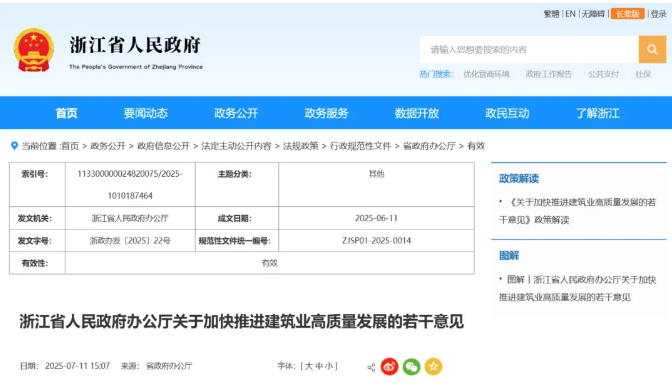The image size is (672, 391).
Task: Search hot term 优化营商环境
Action: [x=486, y=74]
